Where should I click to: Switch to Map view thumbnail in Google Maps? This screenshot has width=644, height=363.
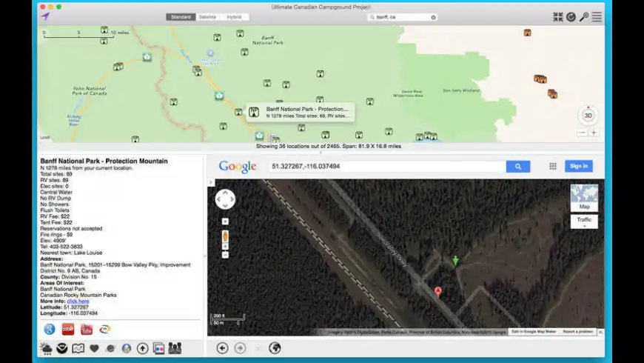pyautogui.click(x=584, y=198)
